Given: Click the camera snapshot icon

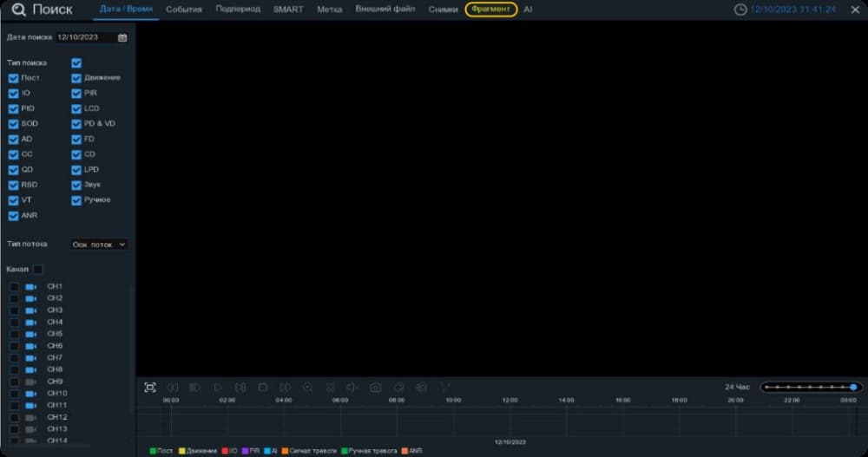Looking at the screenshot, I should pos(375,388).
